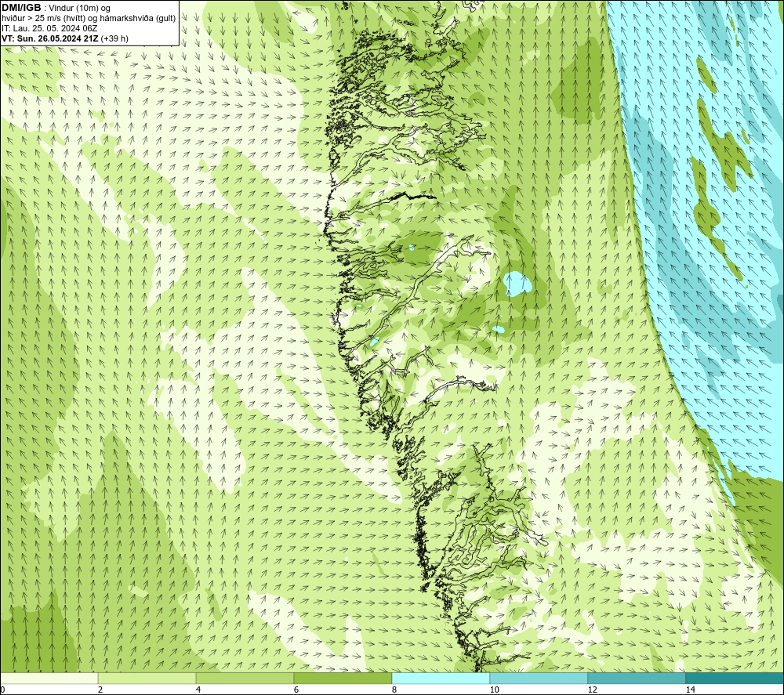
Task: Pick the dark teal legend swatch above 14
Action: point(735,678)
